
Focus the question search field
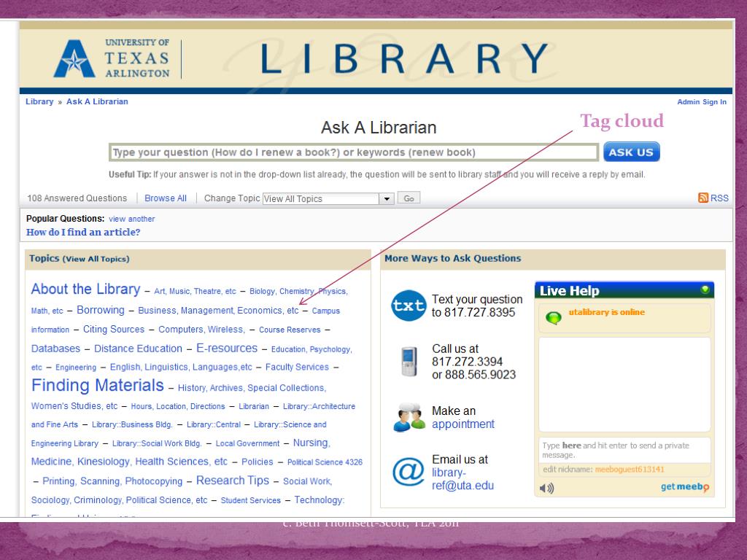pyautogui.click(x=354, y=152)
